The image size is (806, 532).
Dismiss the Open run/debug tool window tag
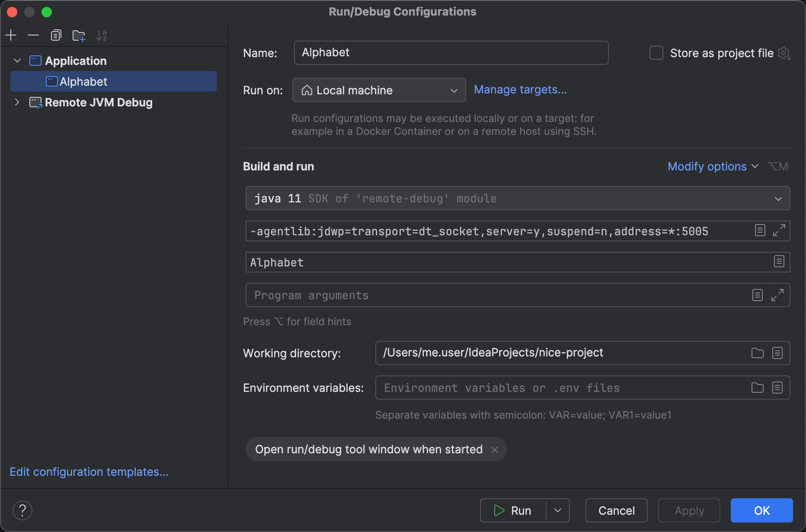[x=495, y=449]
